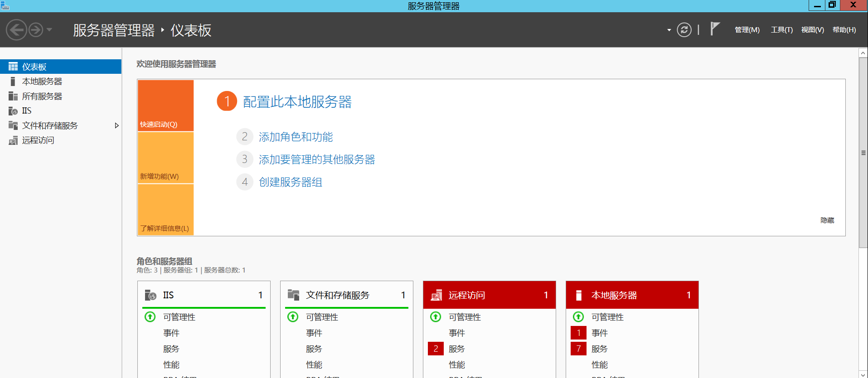Click 服务器管理器 breadcrumb in header
The image size is (868, 378).
pyautogui.click(x=114, y=30)
